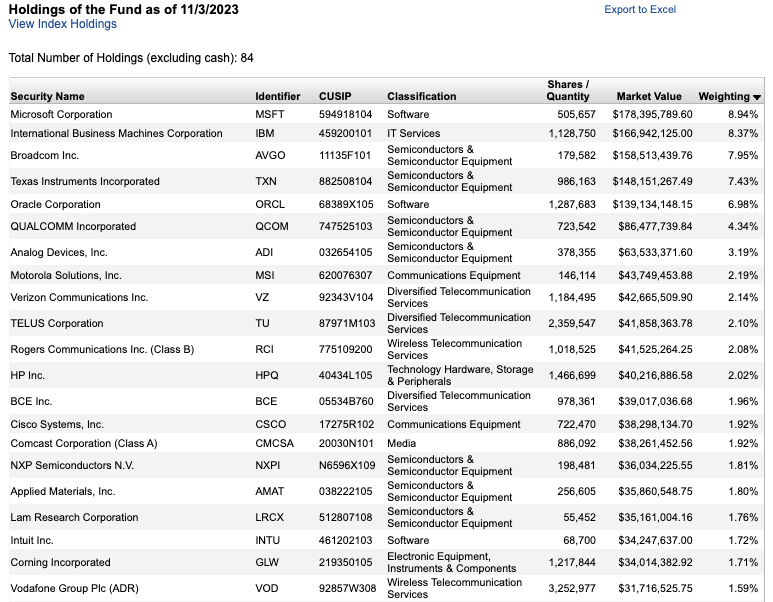The height and width of the screenshot is (602, 773).
Task: Select Total Number of Holdings text
Action: coord(131,58)
